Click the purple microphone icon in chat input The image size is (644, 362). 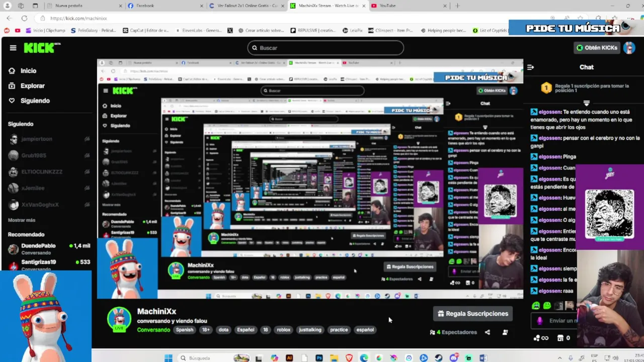[x=540, y=321]
